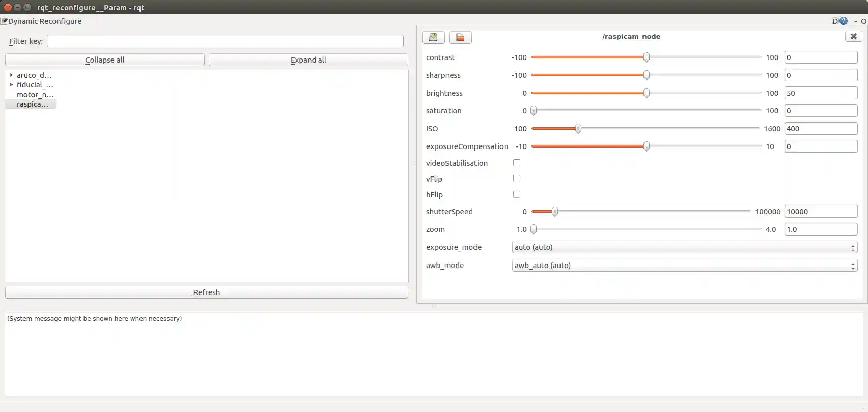The width and height of the screenshot is (868, 412).
Task: Focus the Filter key input field
Action: 225,41
